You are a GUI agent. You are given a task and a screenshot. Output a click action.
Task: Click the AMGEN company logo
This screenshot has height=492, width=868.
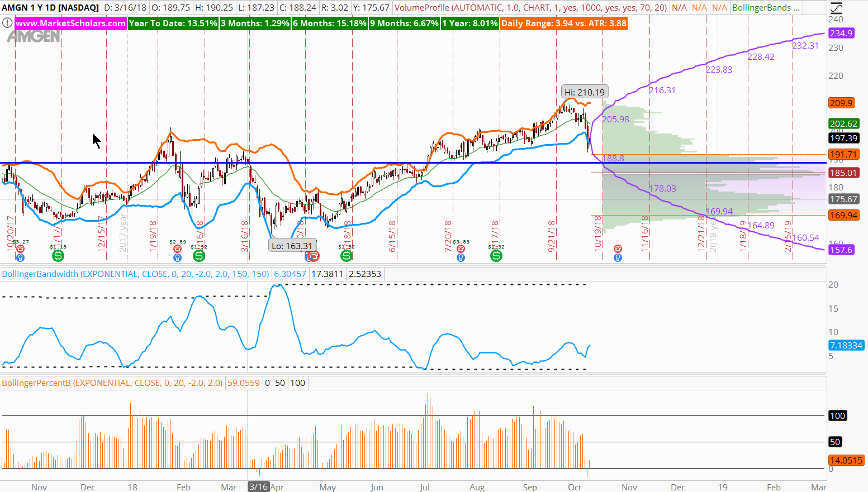point(34,36)
